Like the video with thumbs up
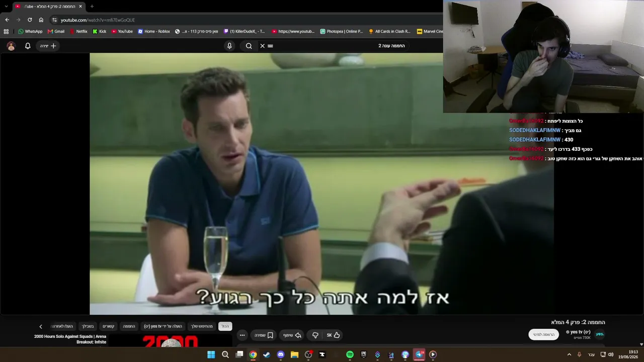The height and width of the screenshot is (362, 644). (x=333, y=335)
